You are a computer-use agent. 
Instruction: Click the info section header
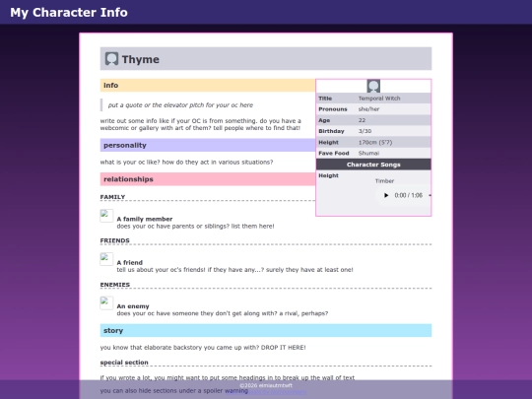point(208,85)
